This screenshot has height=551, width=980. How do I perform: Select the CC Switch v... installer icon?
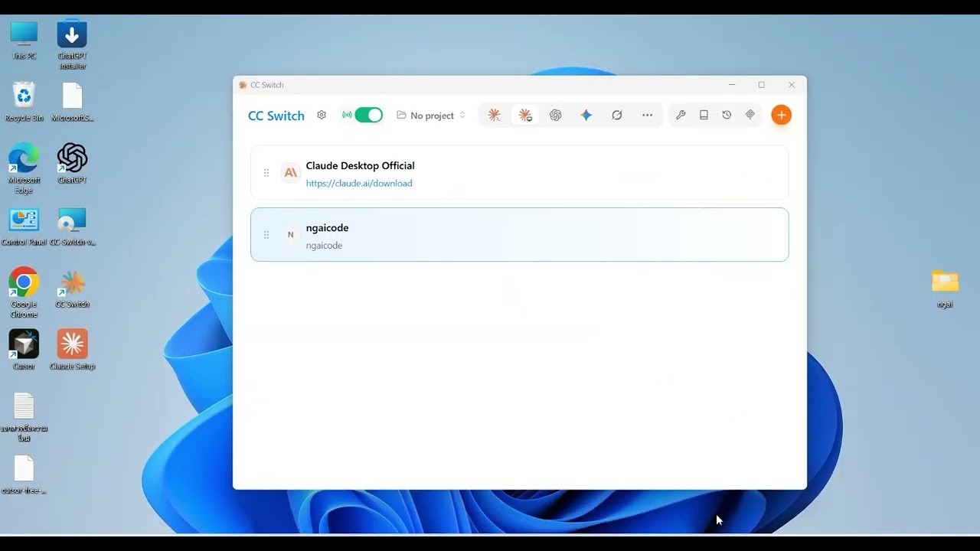click(x=72, y=227)
